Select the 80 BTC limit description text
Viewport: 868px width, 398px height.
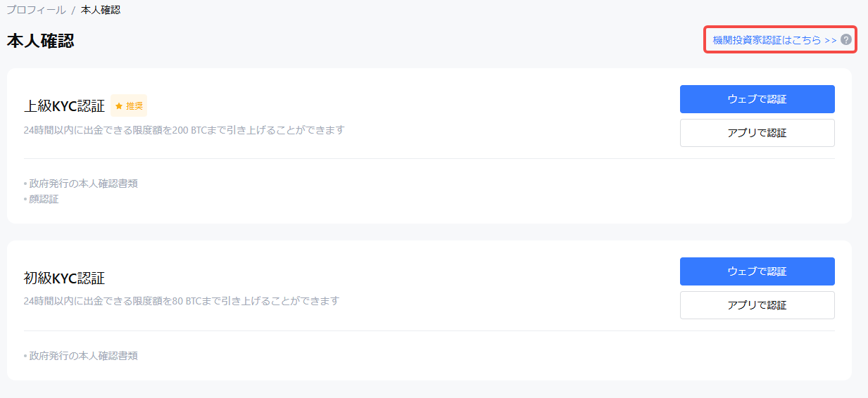click(182, 301)
